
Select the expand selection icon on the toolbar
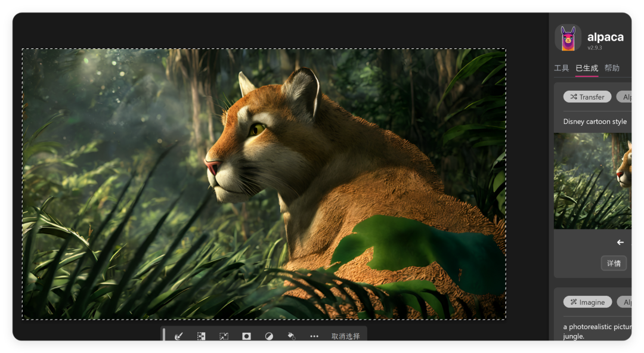[202, 336]
